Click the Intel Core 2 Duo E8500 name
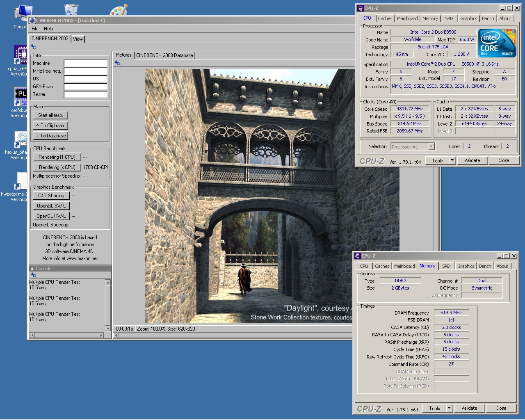Viewport: 525px width, 420px height. pos(433,32)
